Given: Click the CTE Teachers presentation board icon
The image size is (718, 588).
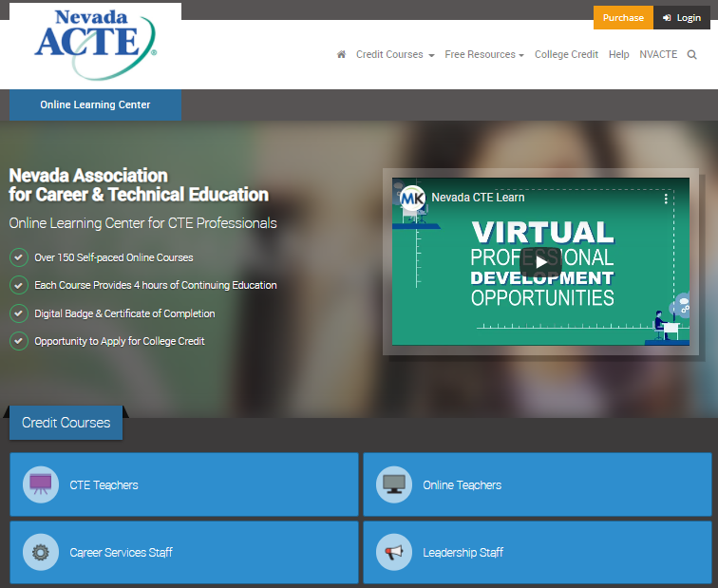Looking at the screenshot, I should pos(41,484).
